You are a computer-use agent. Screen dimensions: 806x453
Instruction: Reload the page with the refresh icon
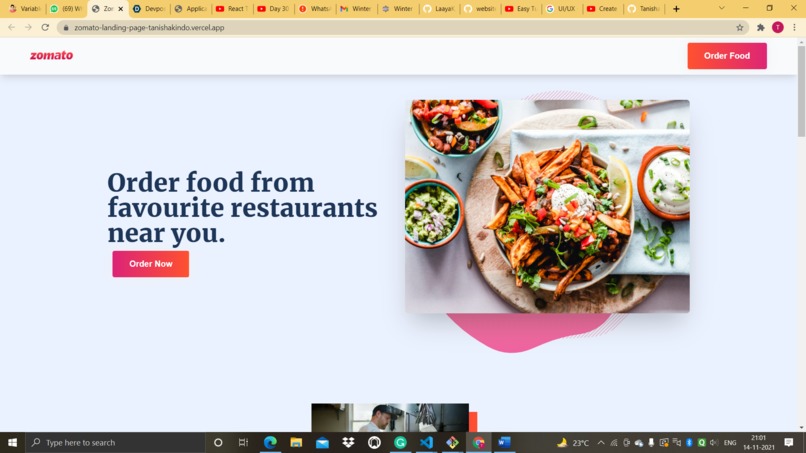coord(45,27)
